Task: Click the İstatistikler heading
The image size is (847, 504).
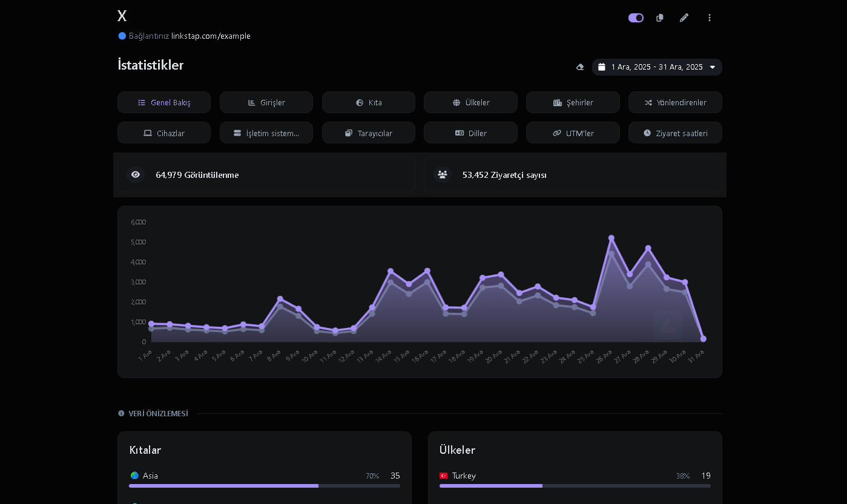Action: pos(151,65)
